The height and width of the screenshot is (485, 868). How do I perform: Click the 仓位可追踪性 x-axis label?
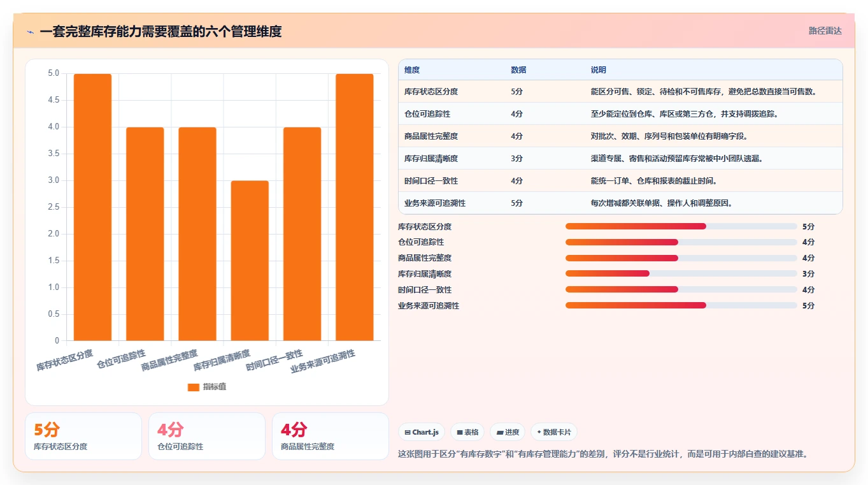(122, 359)
